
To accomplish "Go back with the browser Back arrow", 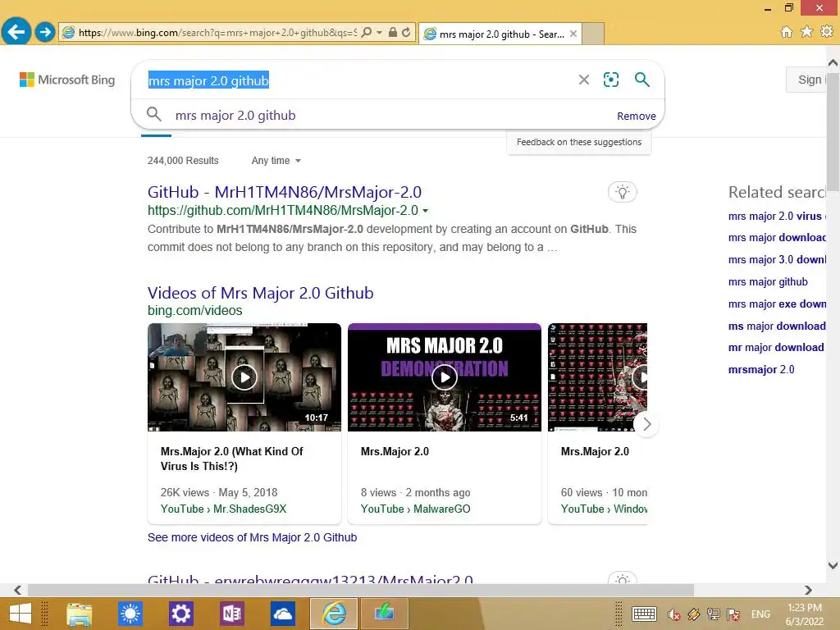I will (x=16, y=32).
